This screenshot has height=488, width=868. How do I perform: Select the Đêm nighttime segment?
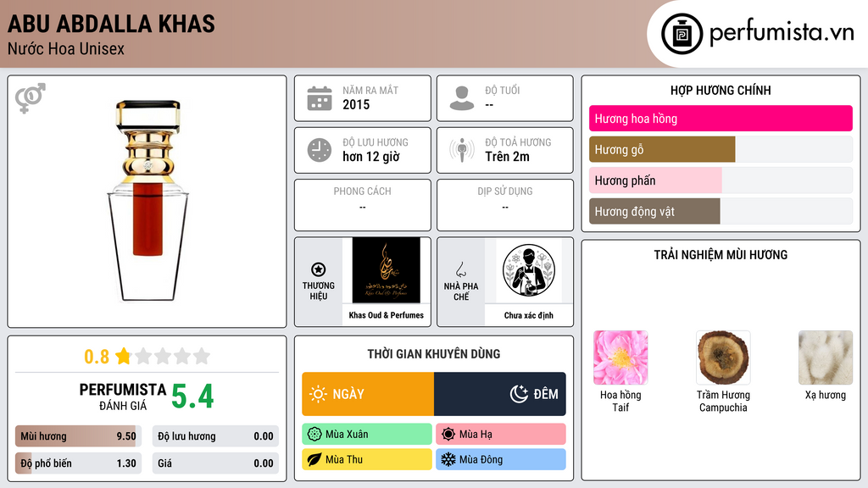[x=500, y=394]
